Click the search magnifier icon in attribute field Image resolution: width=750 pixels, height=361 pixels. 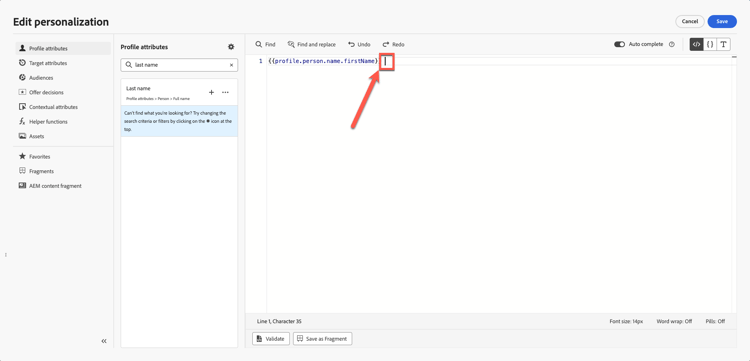[x=129, y=65]
